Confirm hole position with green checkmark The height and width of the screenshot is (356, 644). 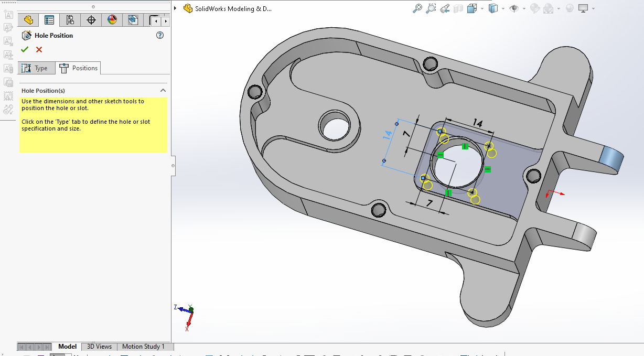pos(24,49)
